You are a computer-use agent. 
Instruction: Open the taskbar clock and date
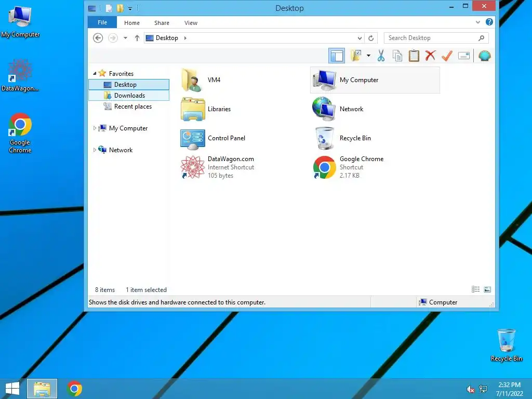[509, 389]
